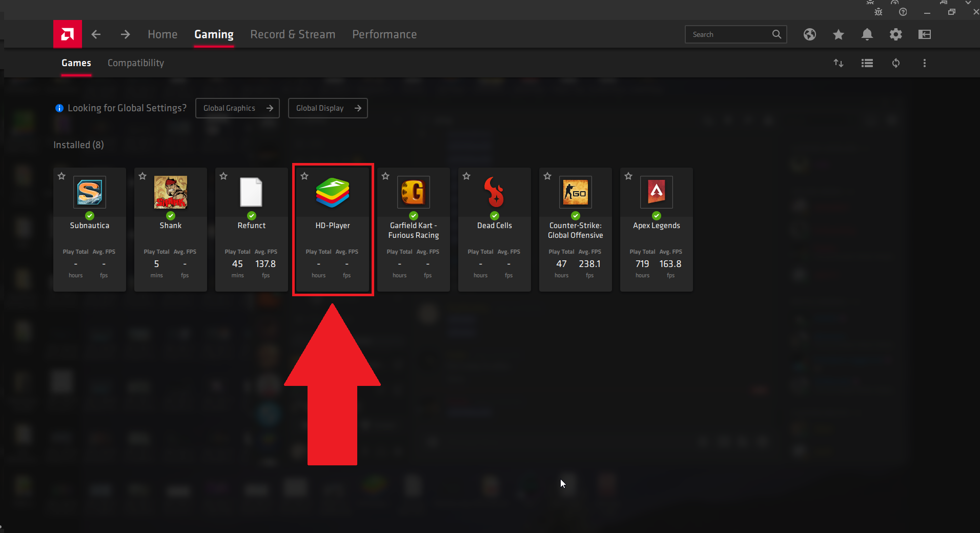Open the Shank game icon
980x533 pixels.
171,192
